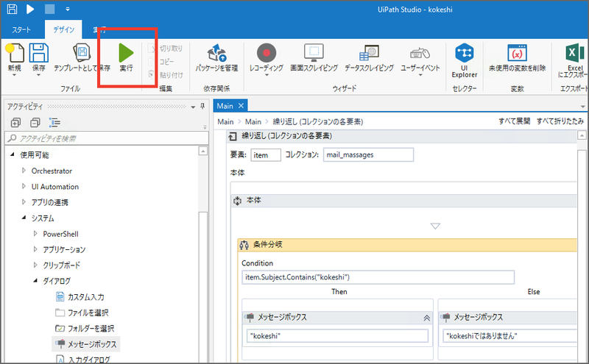Collapse the 使用可能 tree node

point(13,154)
